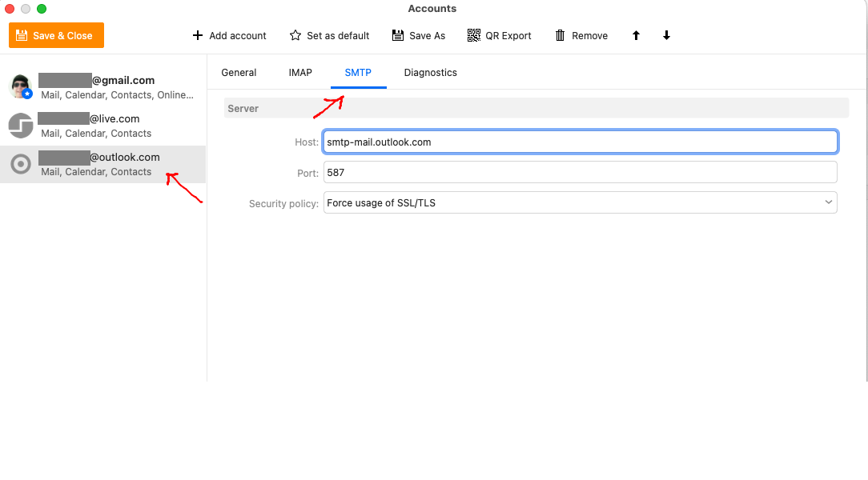
Task: Switch to the IMAP tab
Action: [300, 73]
